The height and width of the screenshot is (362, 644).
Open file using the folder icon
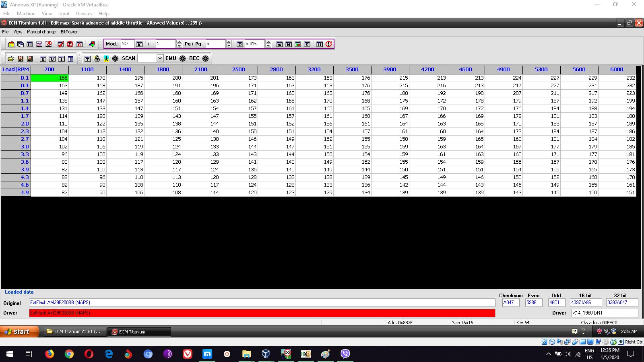(x=11, y=59)
